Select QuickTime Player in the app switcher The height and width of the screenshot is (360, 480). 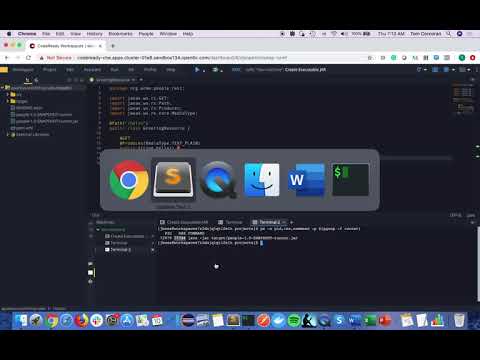pos(218,180)
